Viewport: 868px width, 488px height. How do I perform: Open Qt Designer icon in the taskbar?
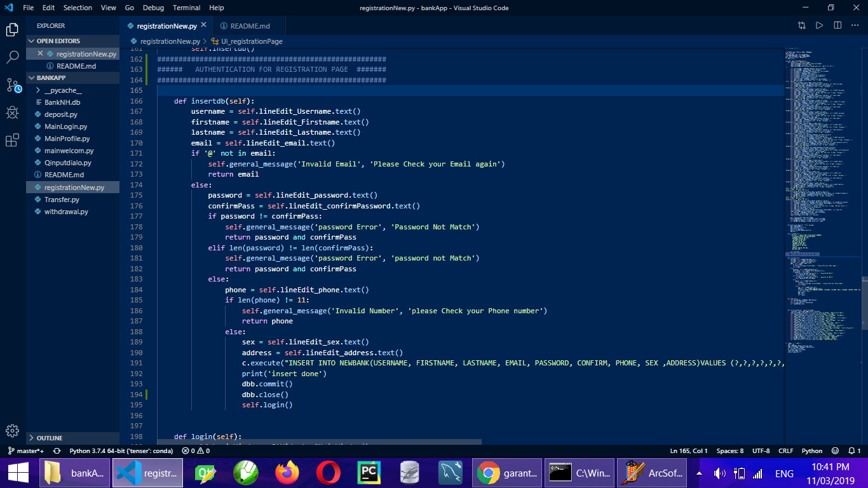206,473
